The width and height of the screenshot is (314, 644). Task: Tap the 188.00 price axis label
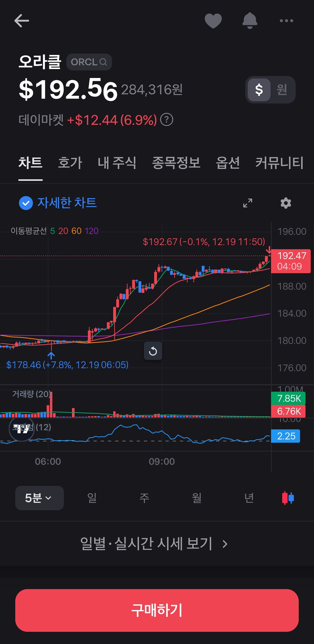(x=292, y=286)
